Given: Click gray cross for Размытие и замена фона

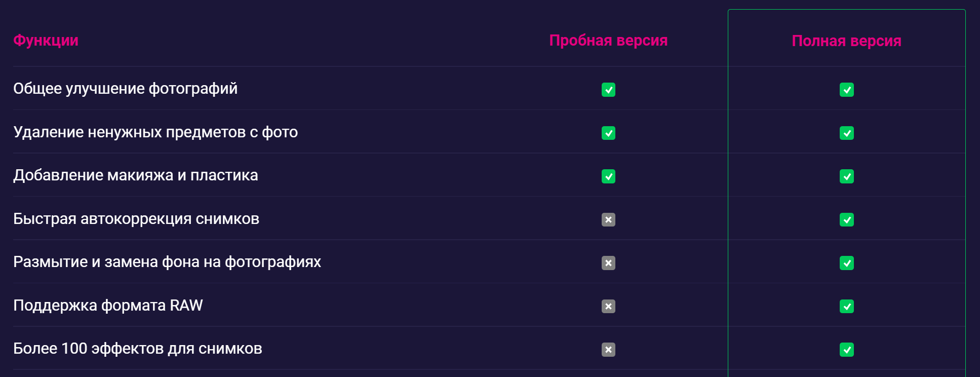Looking at the screenshot, I should (x=608, y=263).
